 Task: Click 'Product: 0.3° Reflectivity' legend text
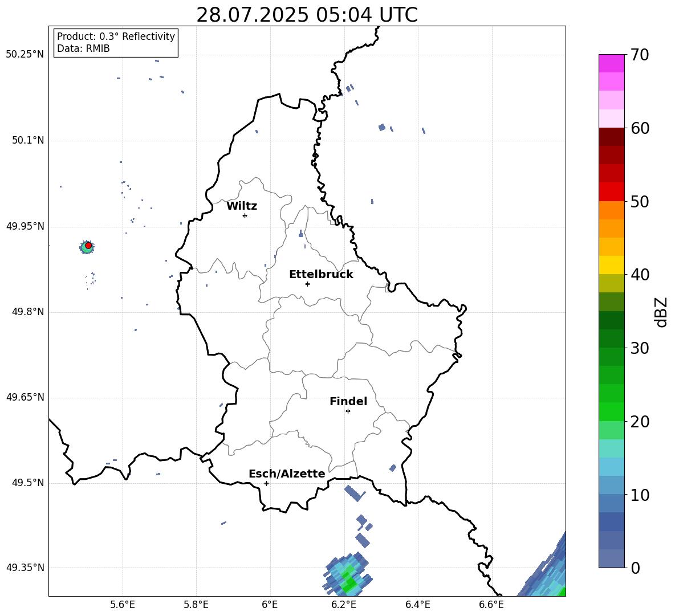(x=116, y=36)
